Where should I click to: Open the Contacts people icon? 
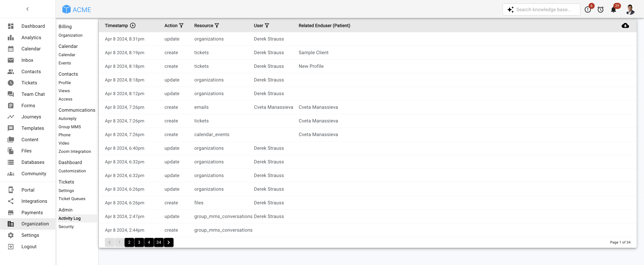point(11,72)
